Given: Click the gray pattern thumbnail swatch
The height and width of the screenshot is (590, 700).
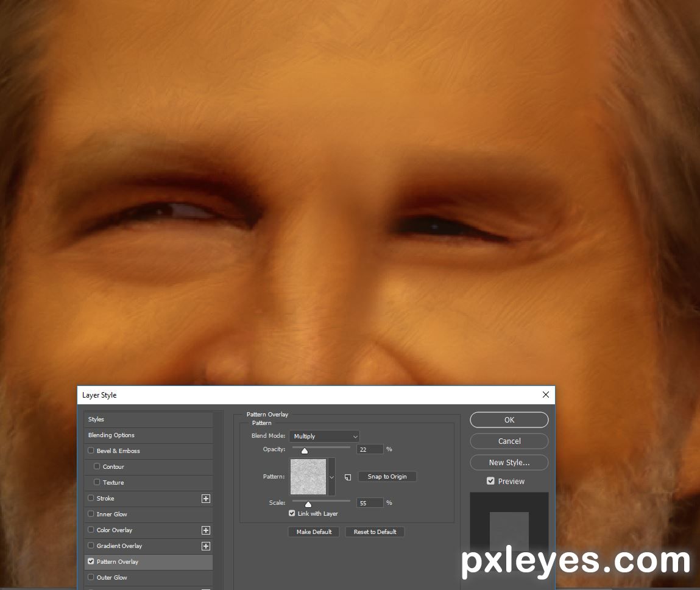Looking at the screenshot, I should pos(308,477).
